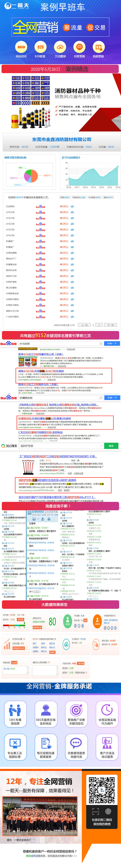Select the 搜狗(1907) tab
Image resolution: width=121 pixels, height=868 pixels.
coord(108,197)
